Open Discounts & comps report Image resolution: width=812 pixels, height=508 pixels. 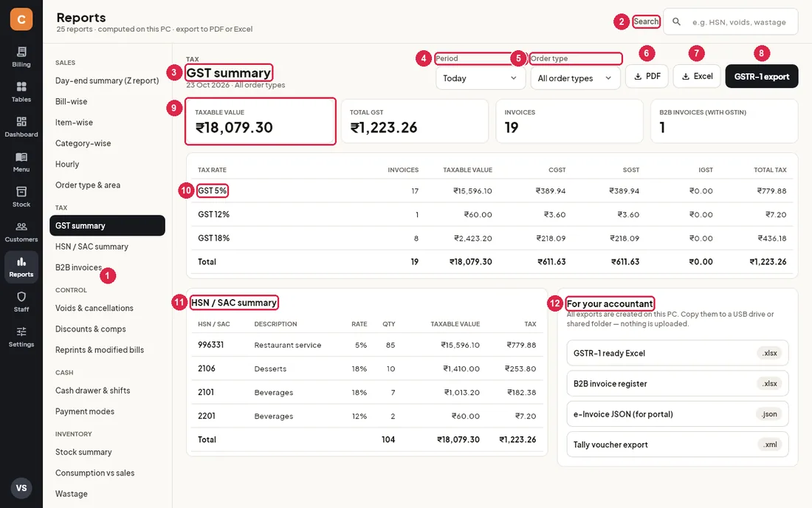107,329
